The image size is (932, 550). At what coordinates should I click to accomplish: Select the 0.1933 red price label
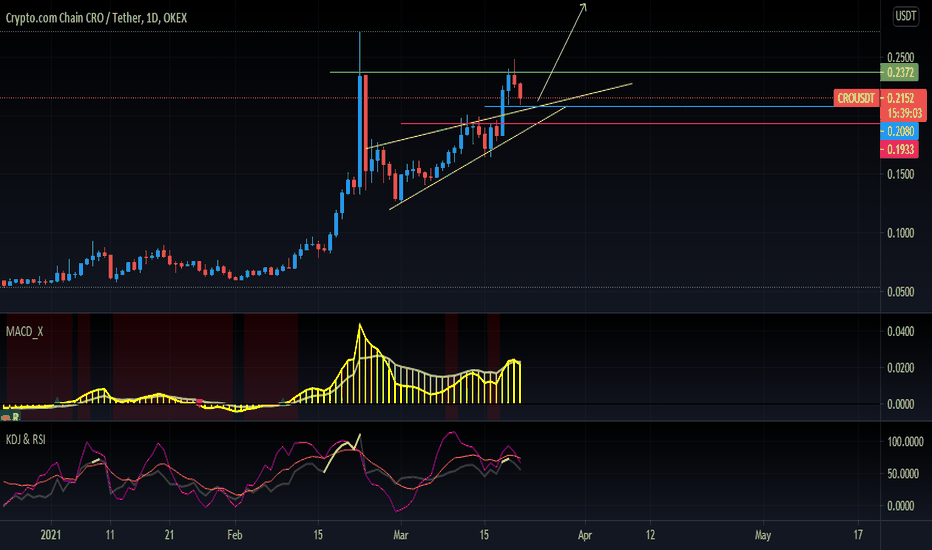click(x=900, y=149)
